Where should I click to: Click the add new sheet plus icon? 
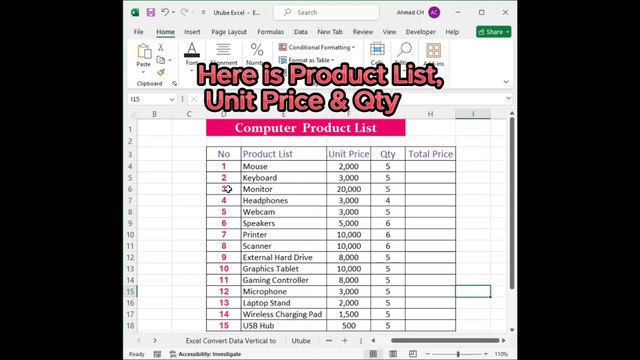345,340
